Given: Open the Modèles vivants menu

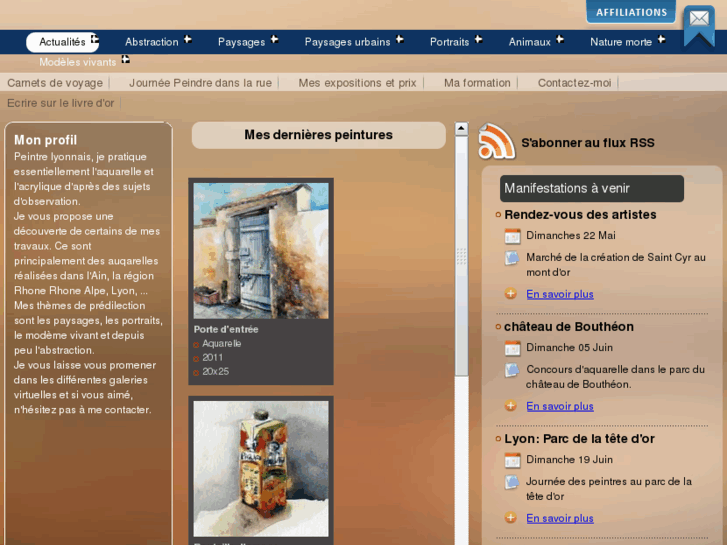Looking at the screenshot, I should pyautogui.click(x=77, y=62).
